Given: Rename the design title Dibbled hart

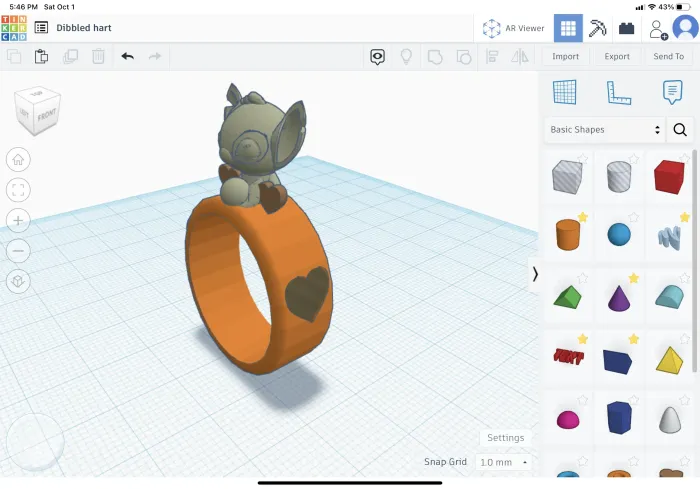Looking at the screenshot, I should point(83,28).
